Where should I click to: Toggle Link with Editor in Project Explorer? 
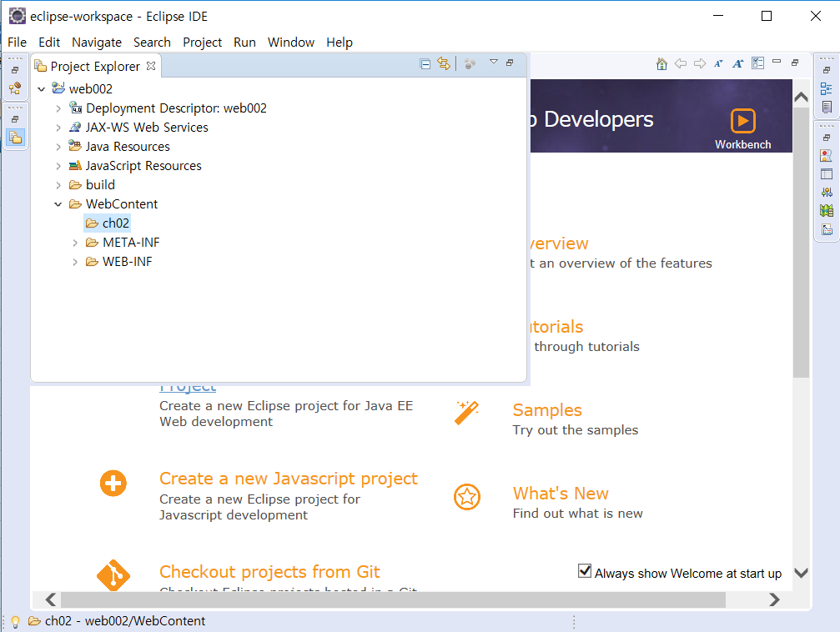444,63
